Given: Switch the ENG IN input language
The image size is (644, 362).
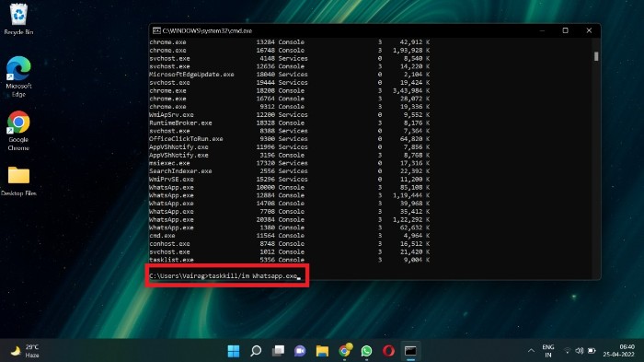Looking at the screenshot, I should pos(548,351).
